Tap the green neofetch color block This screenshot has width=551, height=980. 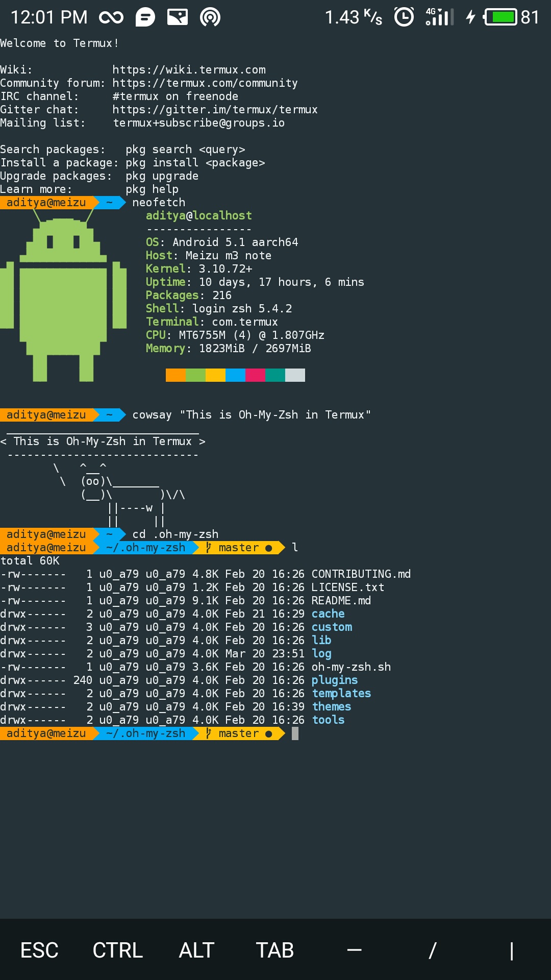tap(195, 375)
